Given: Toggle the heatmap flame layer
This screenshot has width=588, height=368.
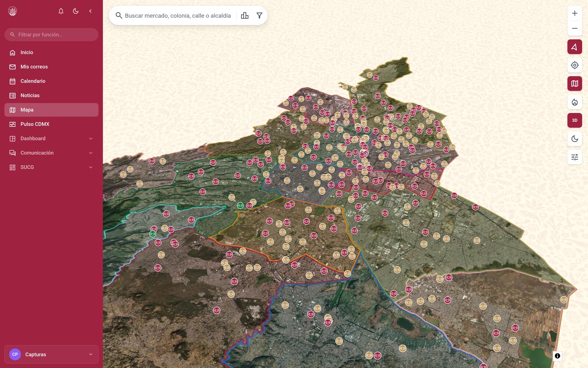Looking at the screenshot, I should click(575, 102).
